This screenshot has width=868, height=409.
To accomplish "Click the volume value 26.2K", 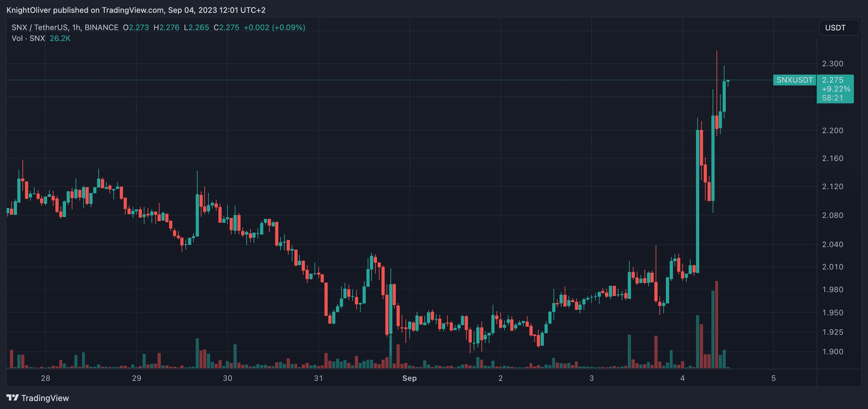I will coord(60,38).
